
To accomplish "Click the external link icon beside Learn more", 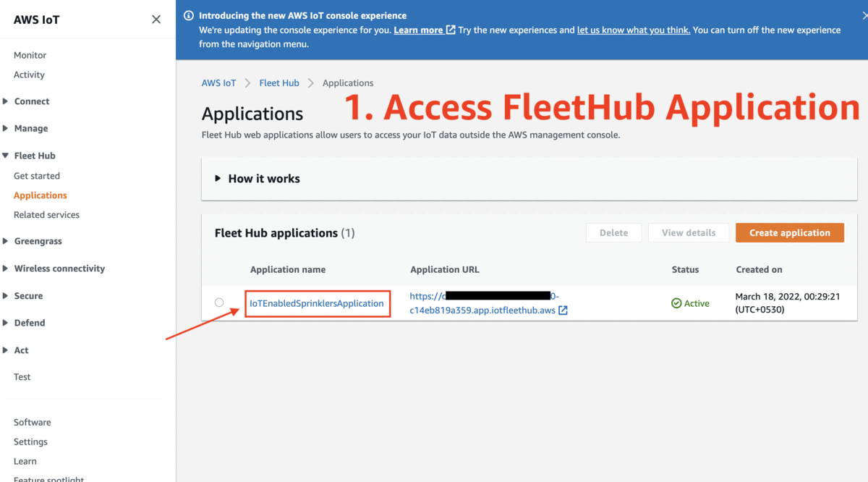I will [x=451, y=30].
